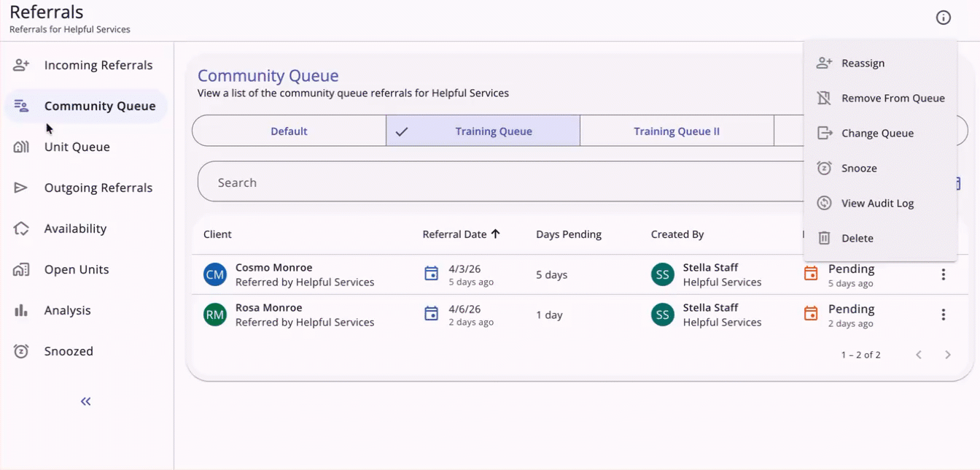Collapse the sidebar with the double chevron

85,401
